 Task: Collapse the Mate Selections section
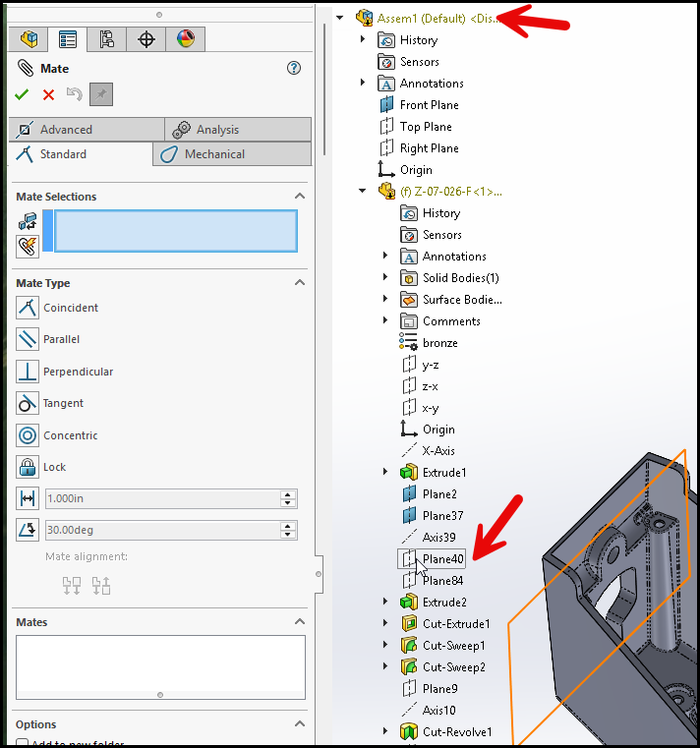click(x=300, y=197)
